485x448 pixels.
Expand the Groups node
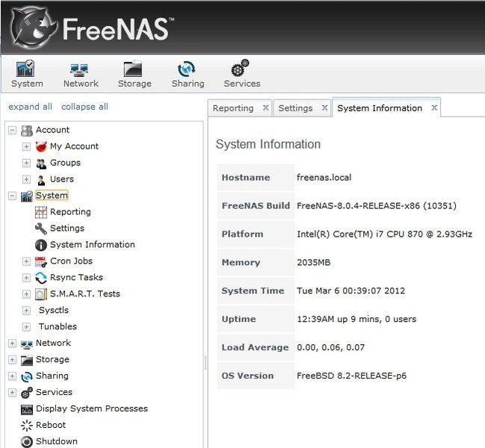tap(26, 163)
